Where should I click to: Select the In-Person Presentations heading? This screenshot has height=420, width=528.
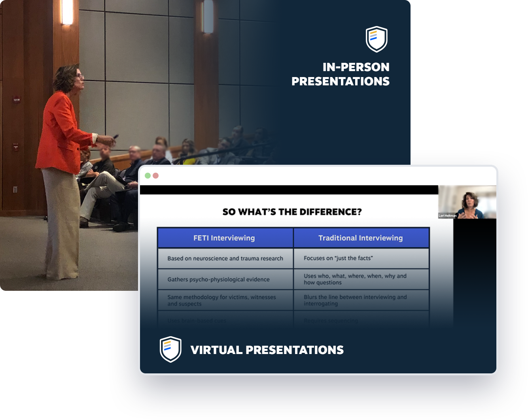pos(340,74)
